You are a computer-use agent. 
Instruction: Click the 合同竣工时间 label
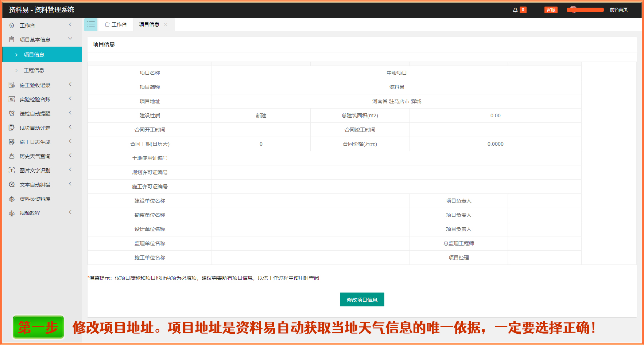coord(360,130)
